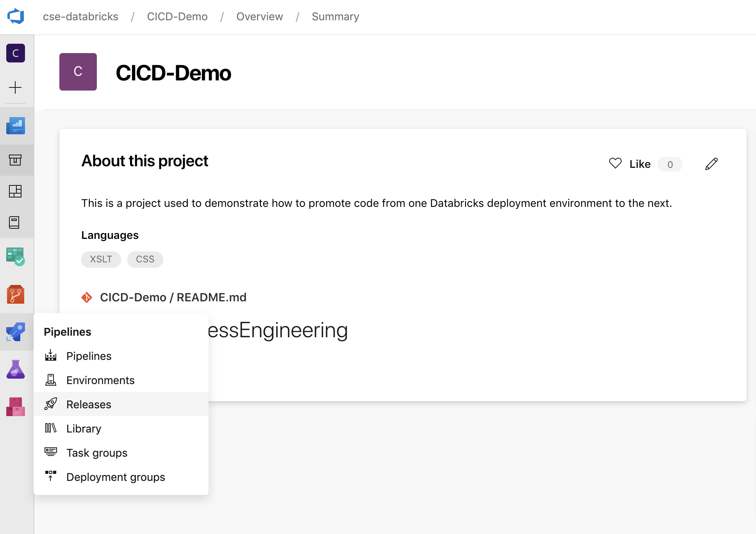Click the Library bookshelf icon
The width and height of the screenshot is (756, 534).
click(50, 428)
